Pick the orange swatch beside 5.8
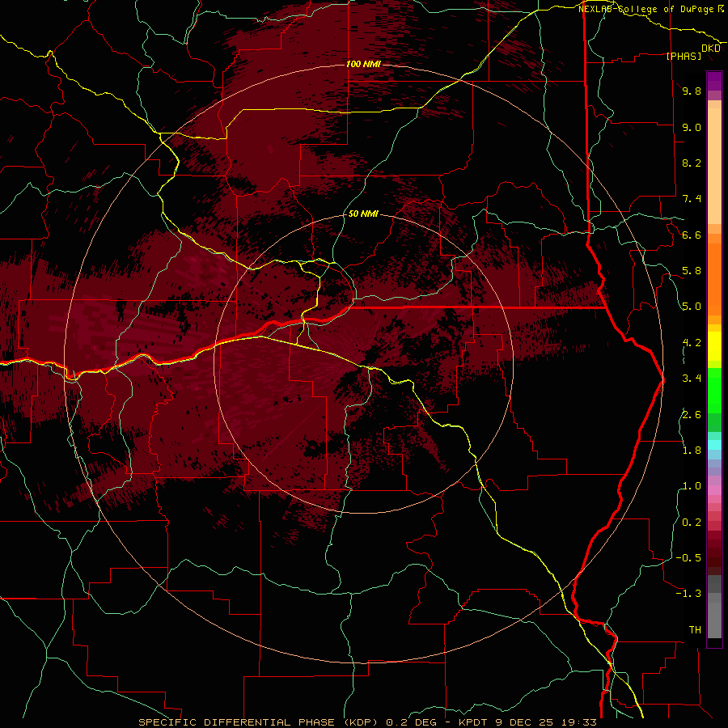This screenshot has width=728, height=728. 714,274
